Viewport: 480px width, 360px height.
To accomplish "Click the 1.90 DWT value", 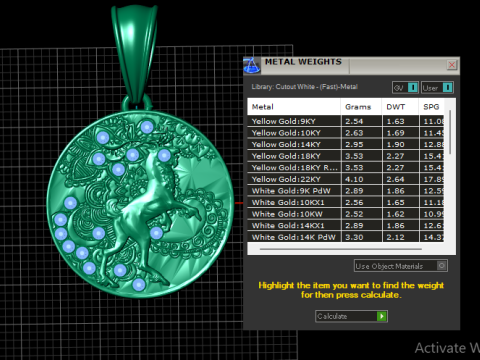I will [395, 145].
